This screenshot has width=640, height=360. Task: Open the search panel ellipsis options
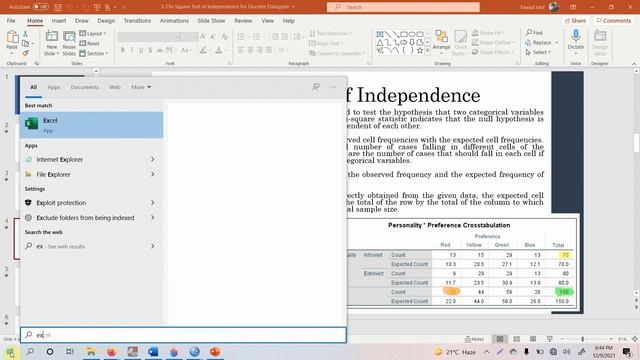[333, 87]
